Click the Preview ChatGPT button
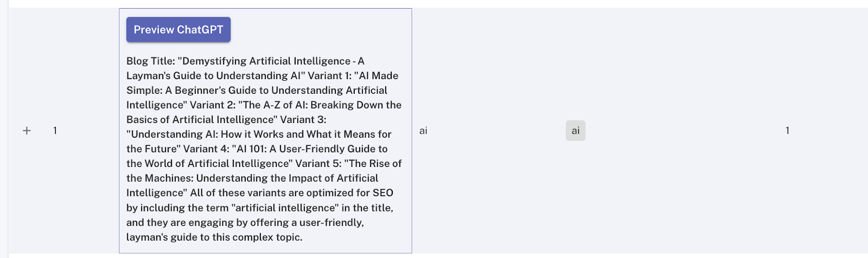The image size is (868, 258). coord(178,30)
